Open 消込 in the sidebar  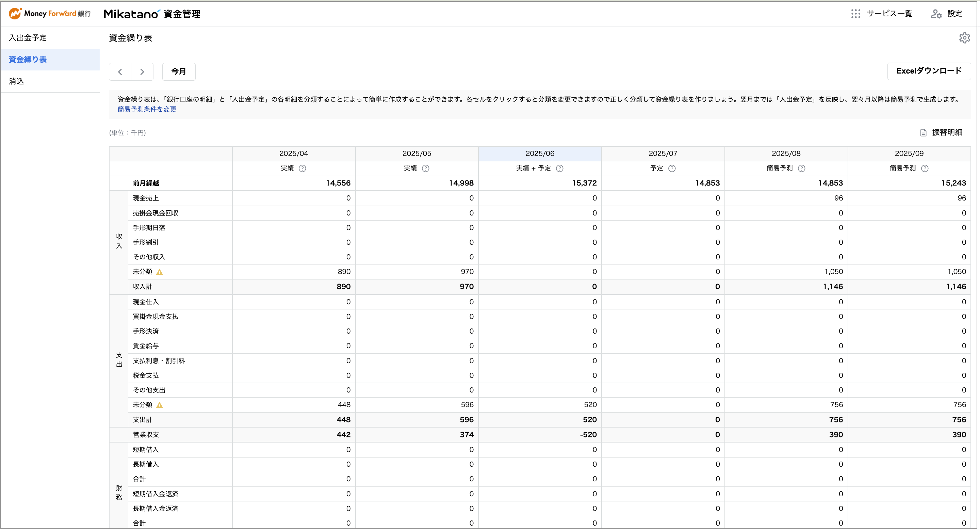tap(50, 81)
